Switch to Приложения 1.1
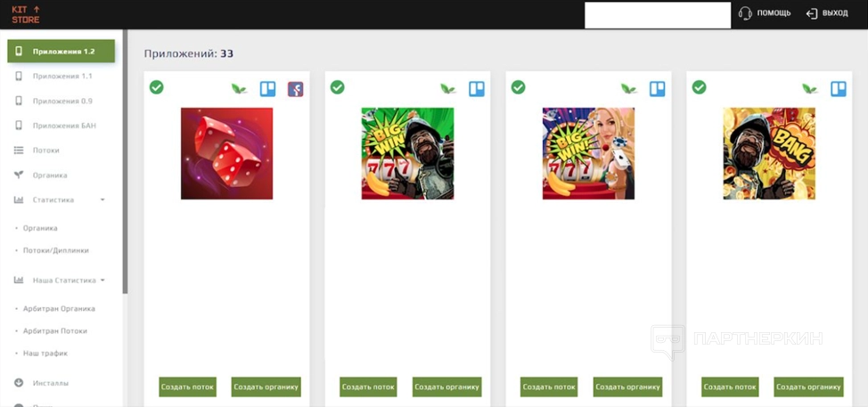 61,77
